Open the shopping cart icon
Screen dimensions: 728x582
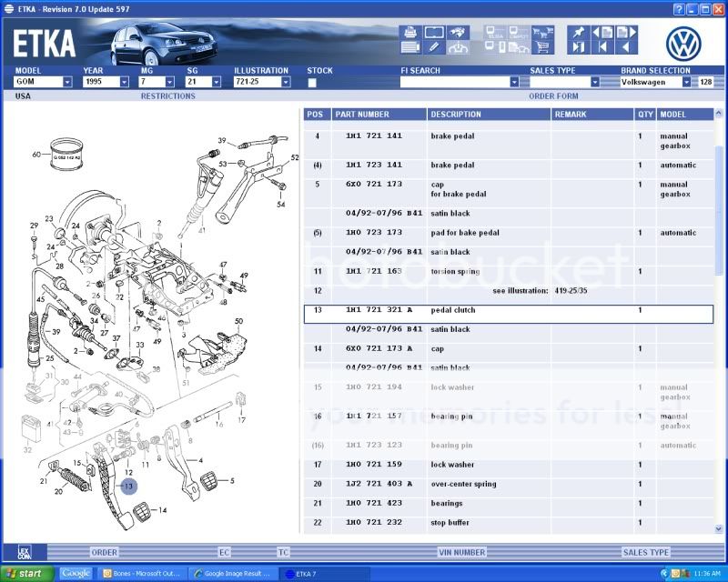click(542, 47)
